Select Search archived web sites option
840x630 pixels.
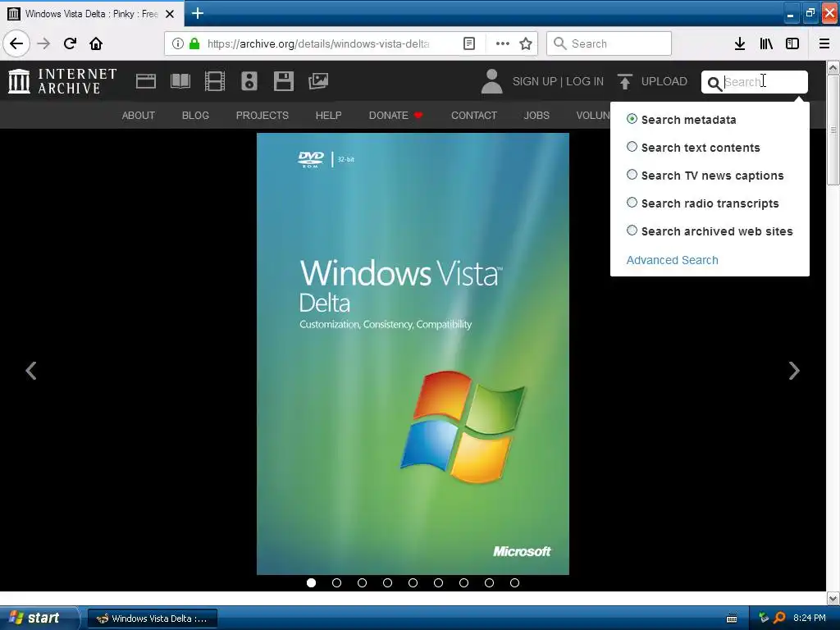click(x=632, y=231)
